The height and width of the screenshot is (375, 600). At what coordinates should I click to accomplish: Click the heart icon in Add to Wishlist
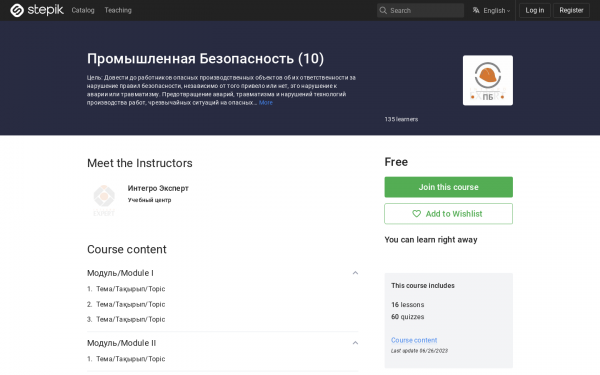[x=416, y=214]
